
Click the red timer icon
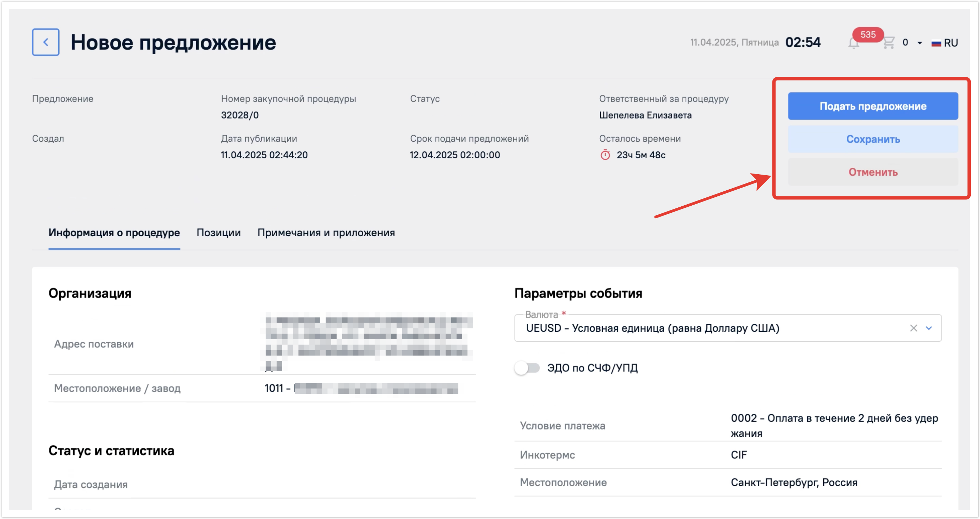click(605, 155)
